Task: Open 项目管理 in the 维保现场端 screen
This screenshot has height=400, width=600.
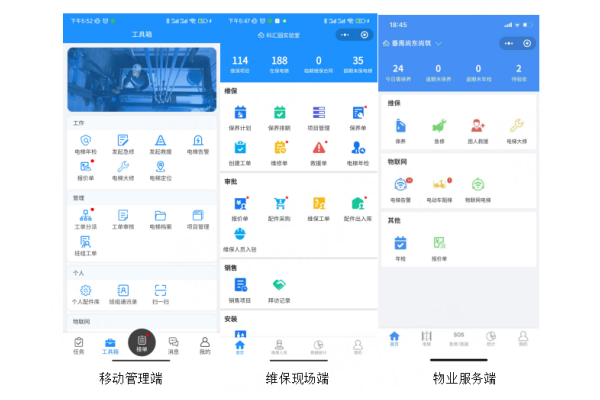Action: pyautogui.click(x=319, y=113)
